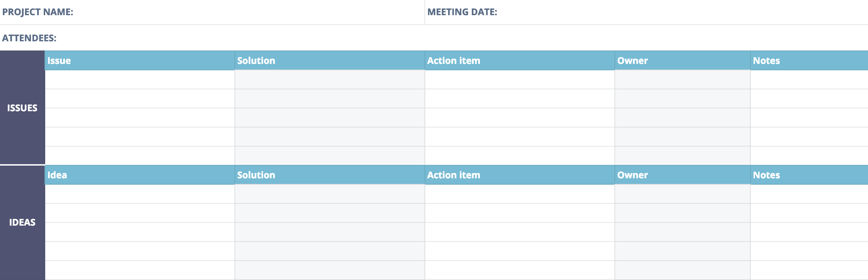Screen dimensions: 868x280
Task: Select the ATTENDEES row
Action: point(434,38)
